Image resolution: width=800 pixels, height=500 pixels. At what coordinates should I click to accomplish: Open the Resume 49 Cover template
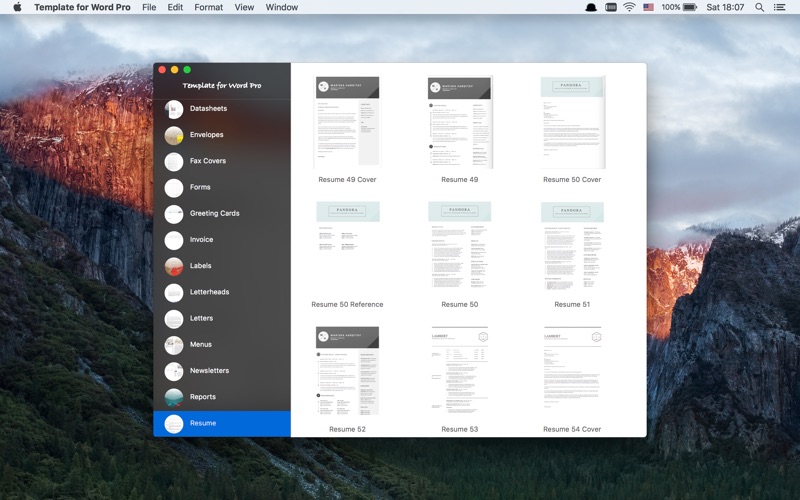coord(347,122)
